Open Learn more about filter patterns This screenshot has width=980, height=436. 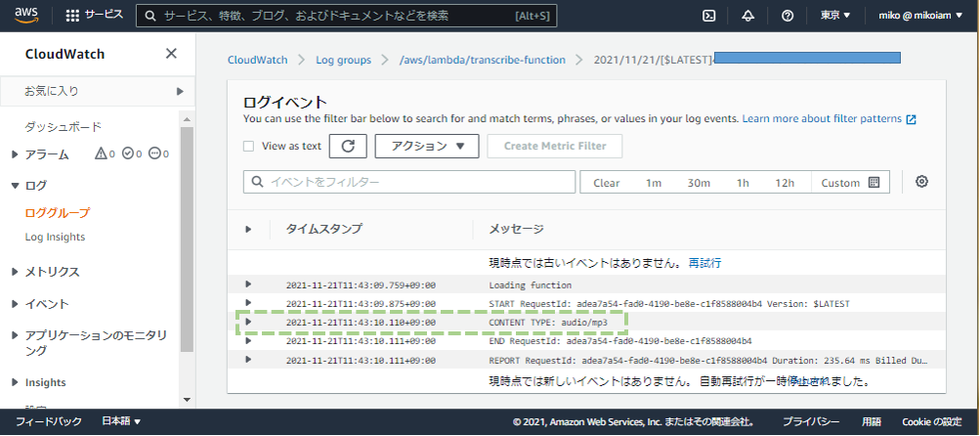coord(822,119)
